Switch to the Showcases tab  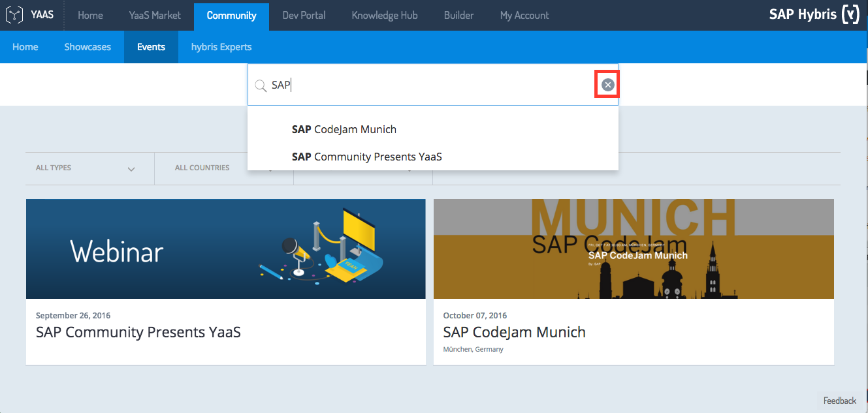[x=88, y=47]
